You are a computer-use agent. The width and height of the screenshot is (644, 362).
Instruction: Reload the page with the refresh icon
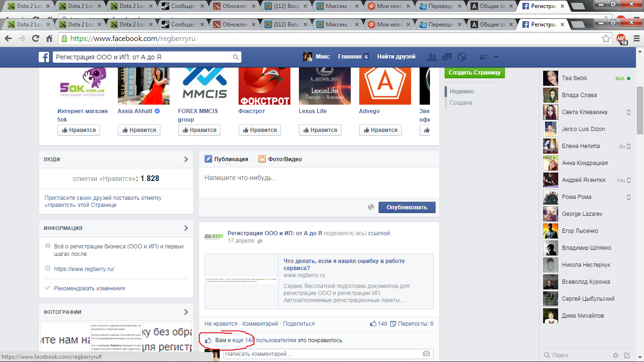pos(35,39)
